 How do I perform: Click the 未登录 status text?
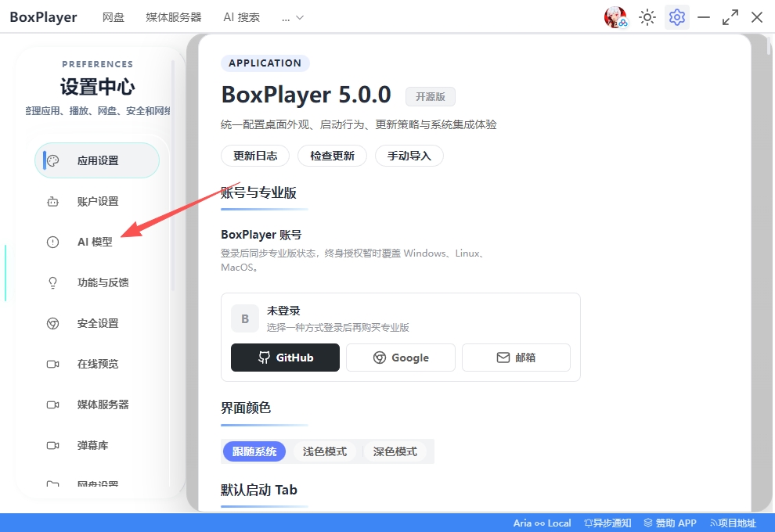[x=283, y=311]
